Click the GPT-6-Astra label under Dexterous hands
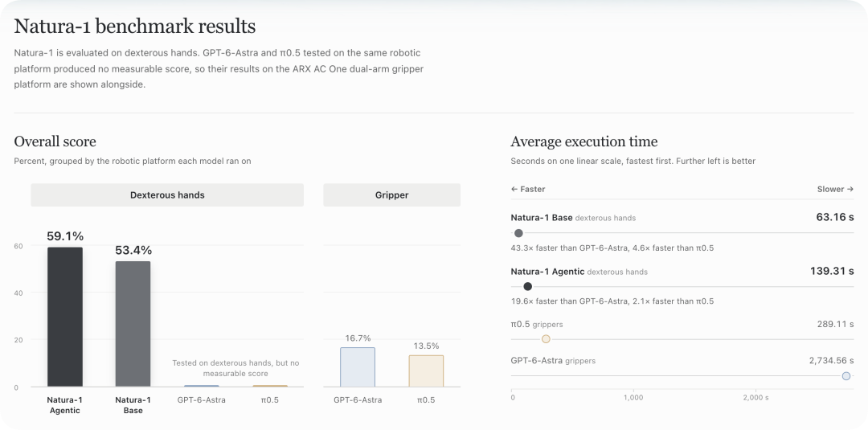Screen dimensions: 868x430 pos(202,399)
